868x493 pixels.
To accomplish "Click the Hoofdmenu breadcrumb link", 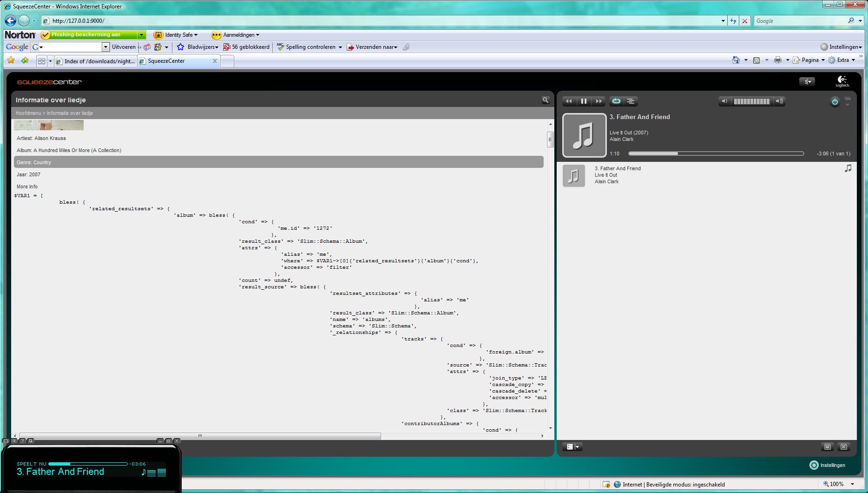I will [x=28, y=113].
